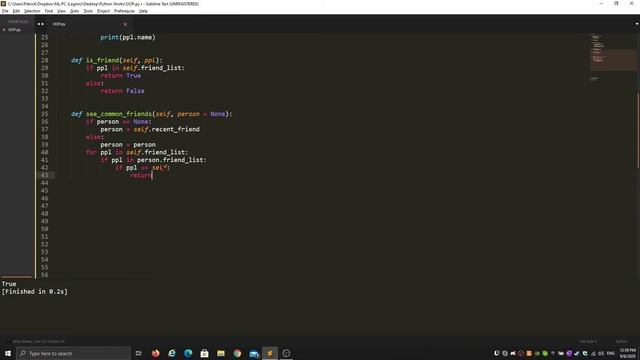Screen dimensions: 640x360
Task: Click 'person.friend_list' on line 41
Action: 171,160
